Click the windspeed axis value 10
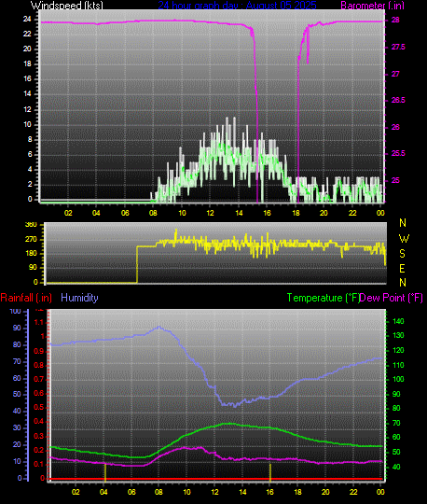 click(x=27, y=125)
